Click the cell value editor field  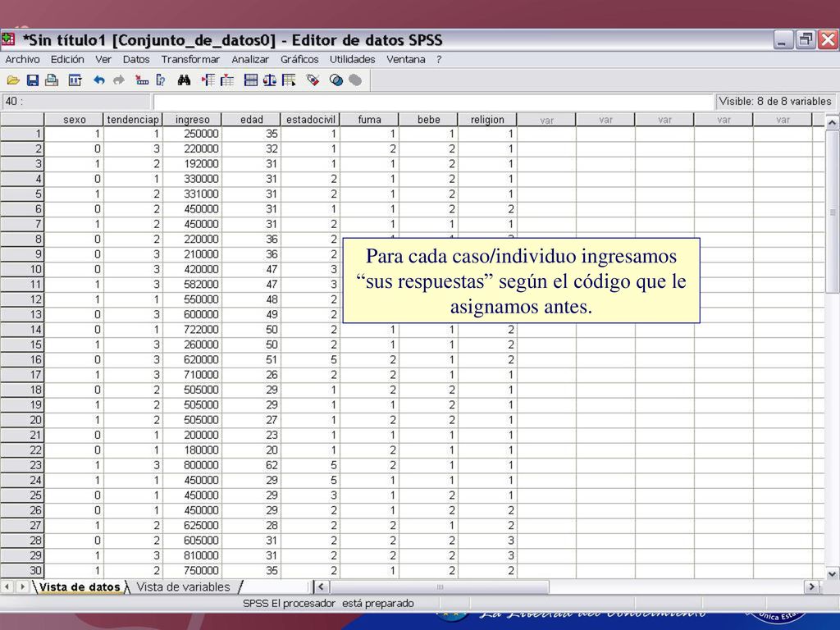[x=433, y=101]
